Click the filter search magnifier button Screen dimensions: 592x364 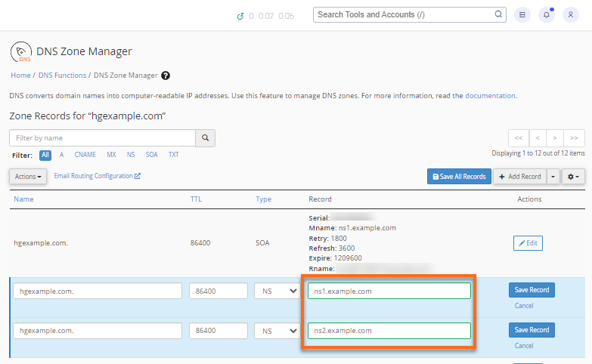(x=206, y=138)
